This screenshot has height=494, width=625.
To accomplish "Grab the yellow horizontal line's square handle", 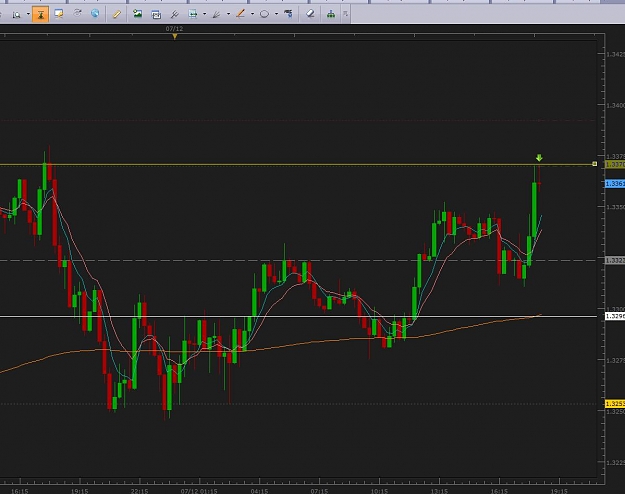I will (x=594, y=164).
